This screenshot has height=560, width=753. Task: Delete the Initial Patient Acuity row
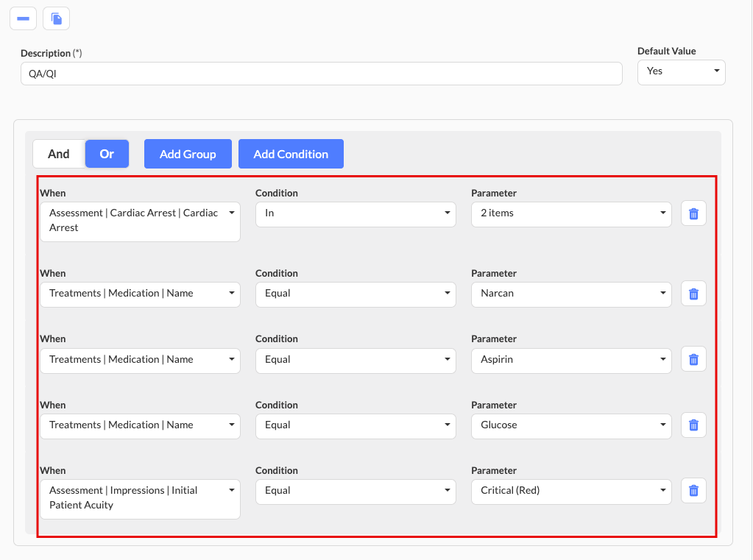(693, 491)
